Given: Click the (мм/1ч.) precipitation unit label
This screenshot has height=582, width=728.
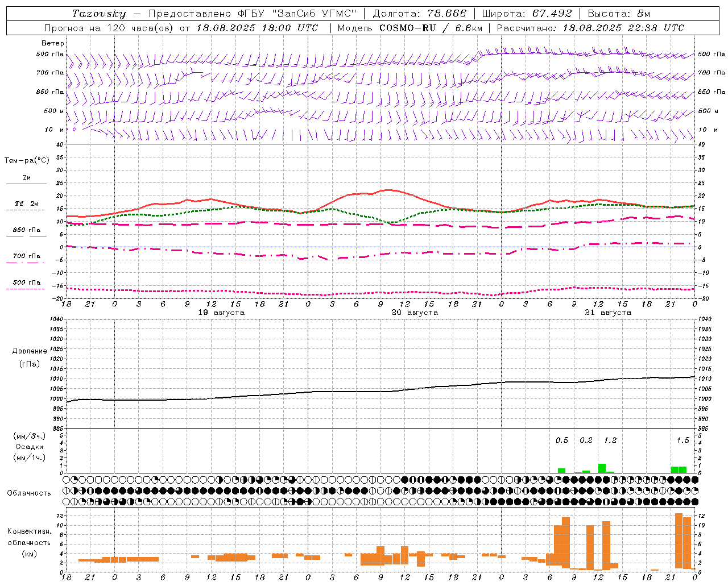Looking at the screenshot, I should point(30,458).
